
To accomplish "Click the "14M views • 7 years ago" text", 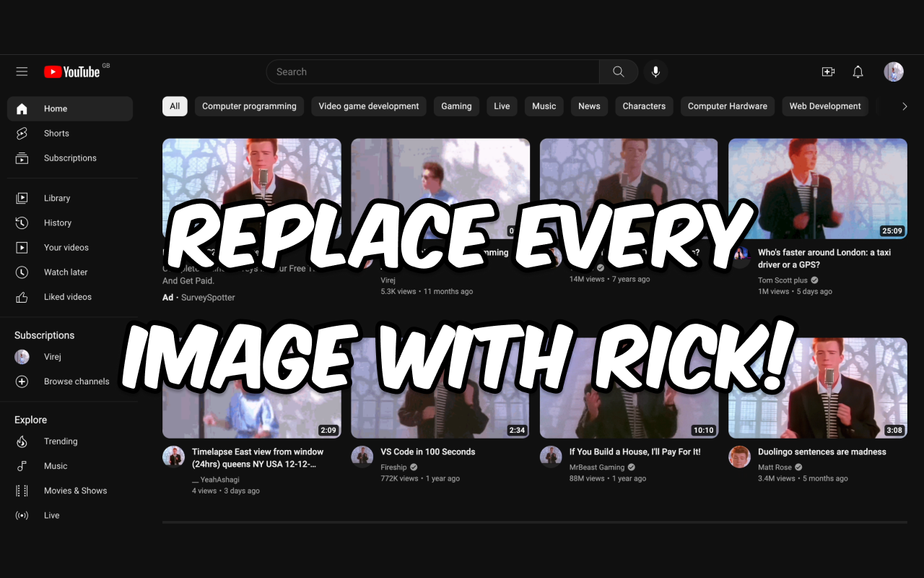I will 610,279.
